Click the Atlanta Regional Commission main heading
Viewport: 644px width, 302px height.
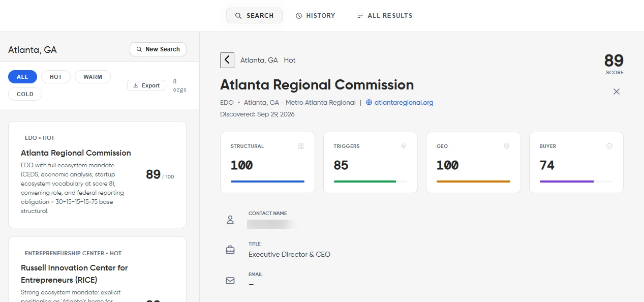317,84
